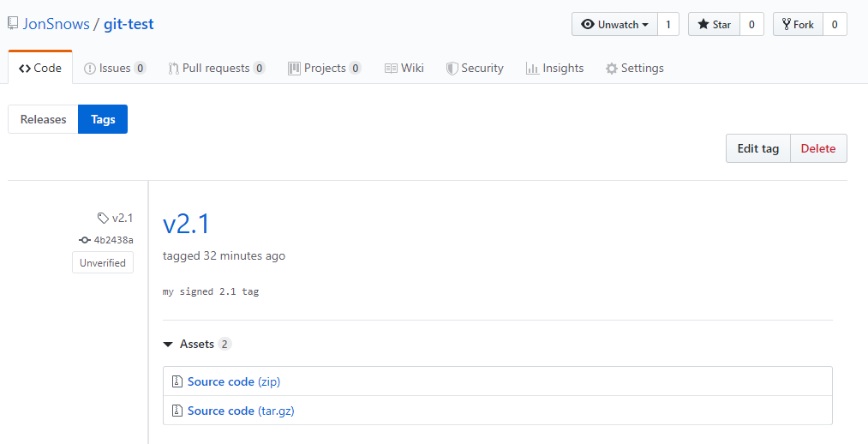Fork the git-test repository
This screenshot has height=444, width=868.
pos(797,25)
